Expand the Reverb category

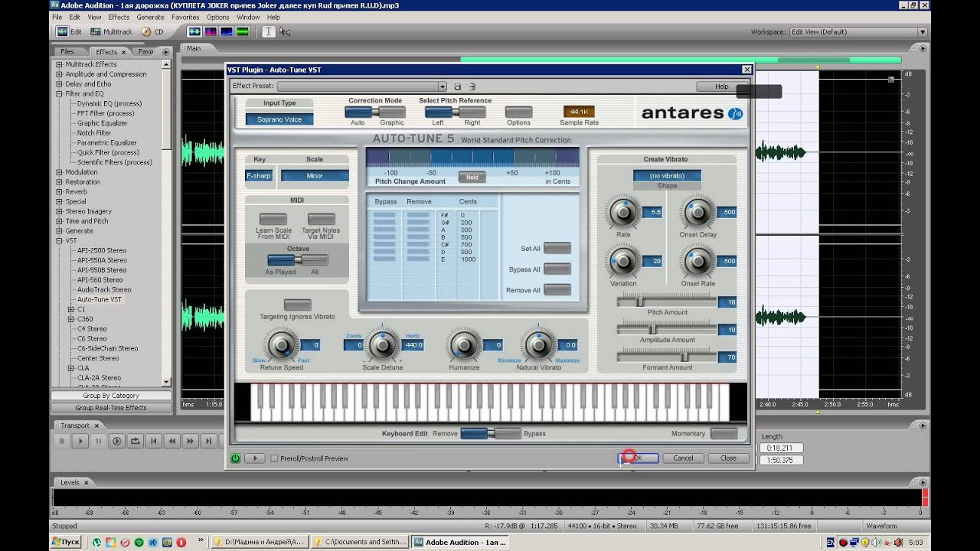59,191
